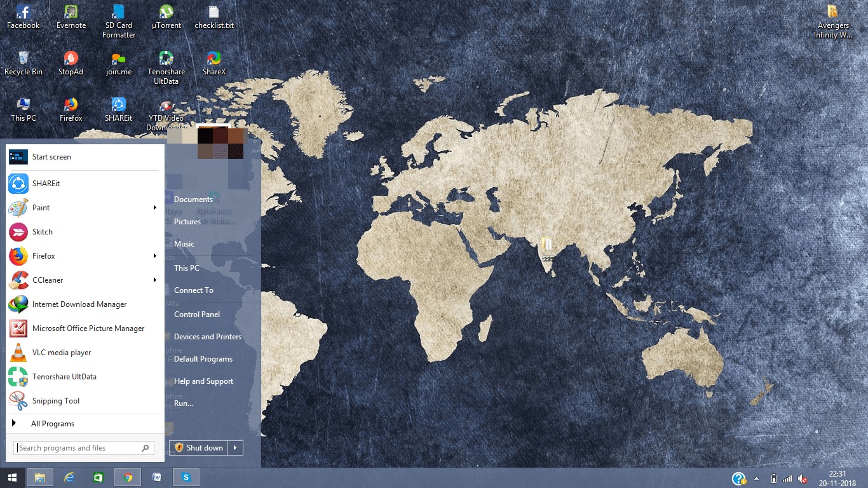Click the search magnifier icon in Start menu

(x=146, y=448)
